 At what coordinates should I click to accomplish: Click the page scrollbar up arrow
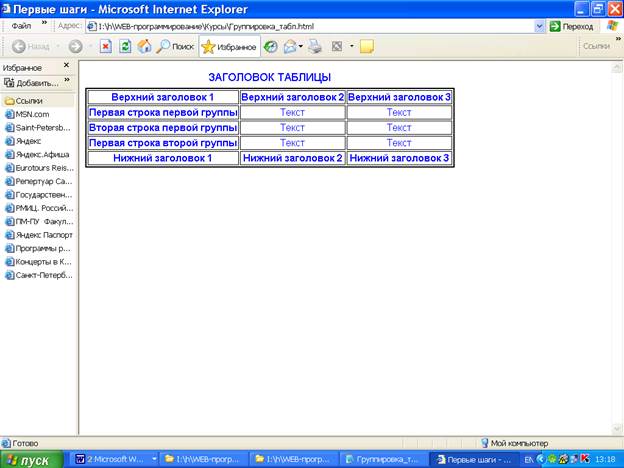pyautogui.click(x=617, y=67)
